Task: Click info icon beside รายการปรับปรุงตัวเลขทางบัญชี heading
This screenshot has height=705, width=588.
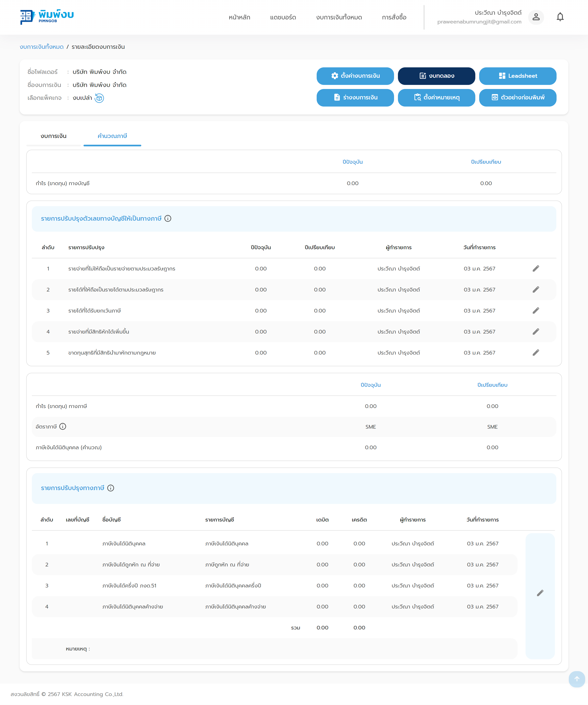Action: 168,219
